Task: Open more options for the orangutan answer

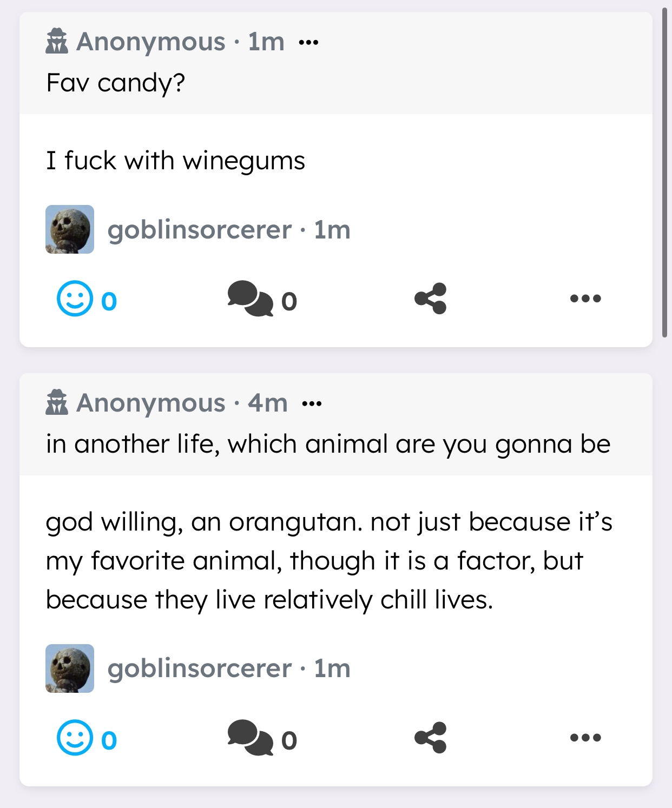Action: pos(585,738)
